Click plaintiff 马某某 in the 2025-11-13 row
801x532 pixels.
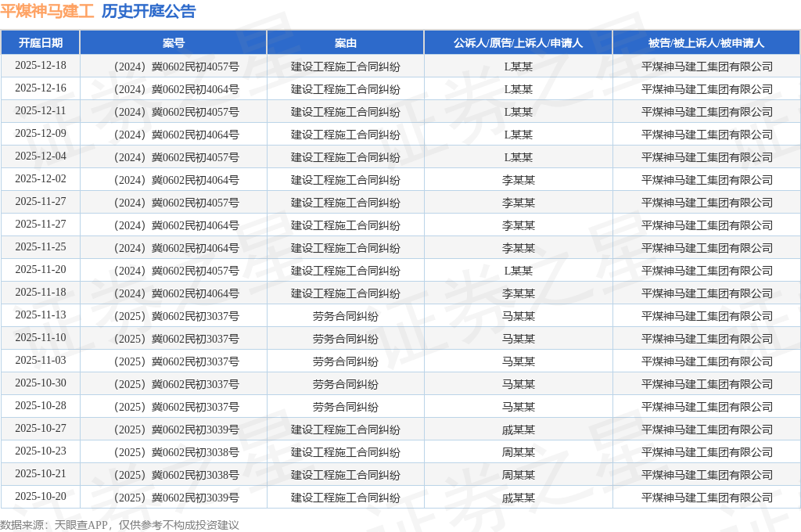tap(518, 316)
